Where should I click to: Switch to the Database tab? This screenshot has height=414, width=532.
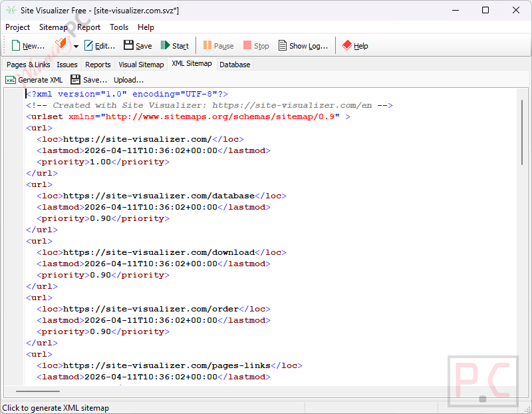pos(235,65)
